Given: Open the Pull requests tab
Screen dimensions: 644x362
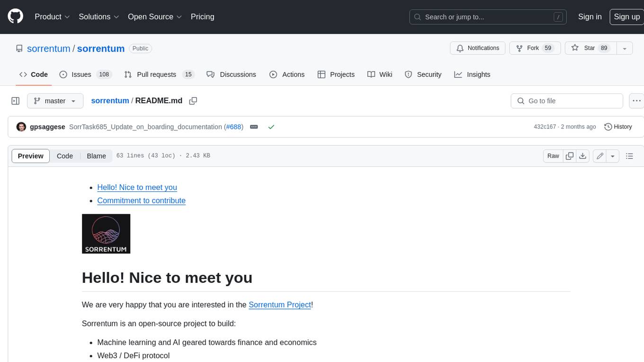Looking at the screenshot, I should tap(159, 74).
